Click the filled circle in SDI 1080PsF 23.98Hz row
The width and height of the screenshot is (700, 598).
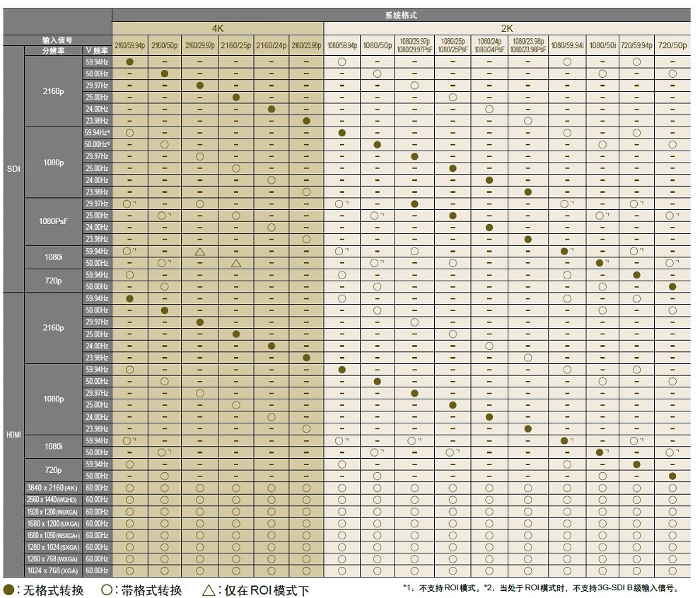click(527, 240)
